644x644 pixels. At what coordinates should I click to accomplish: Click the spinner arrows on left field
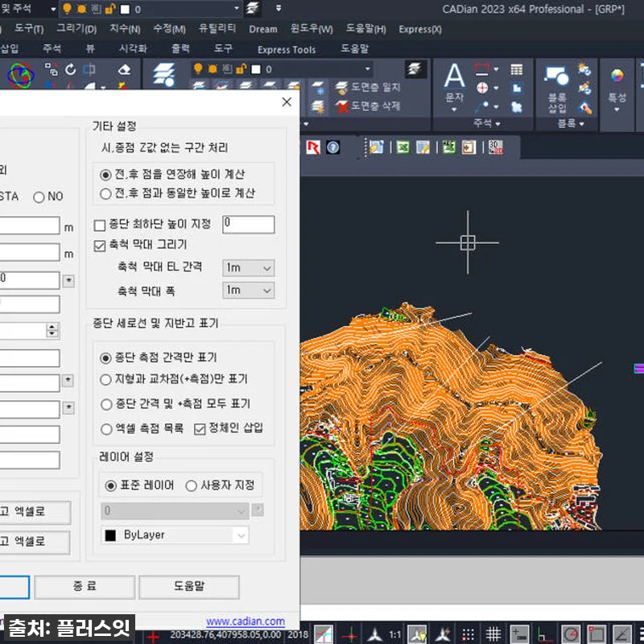pyautogui.click(x=52, y=331)
